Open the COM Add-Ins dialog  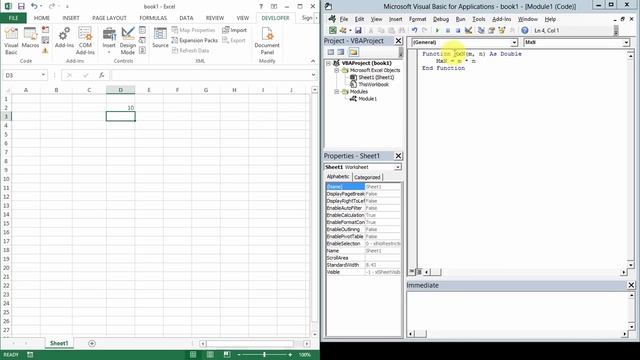[85, 41]
